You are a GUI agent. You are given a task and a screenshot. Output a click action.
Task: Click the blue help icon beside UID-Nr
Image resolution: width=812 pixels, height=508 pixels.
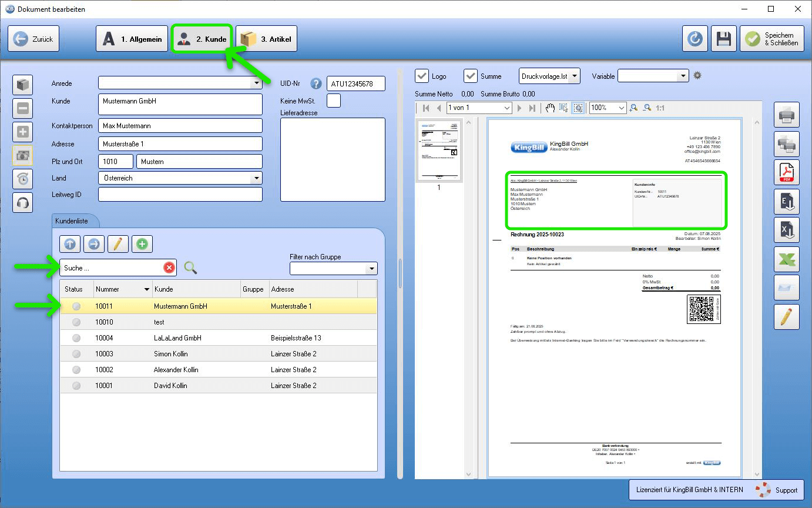click(x=316, y=83)
